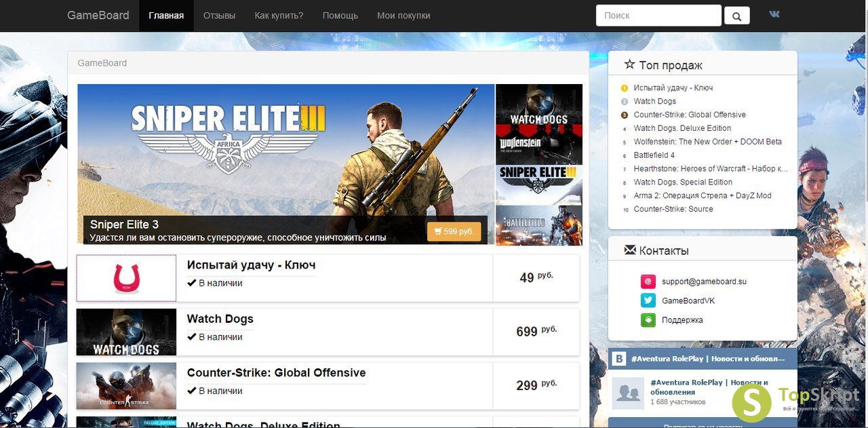Open the #Aventura RolePlay group name link

[709, 387]
